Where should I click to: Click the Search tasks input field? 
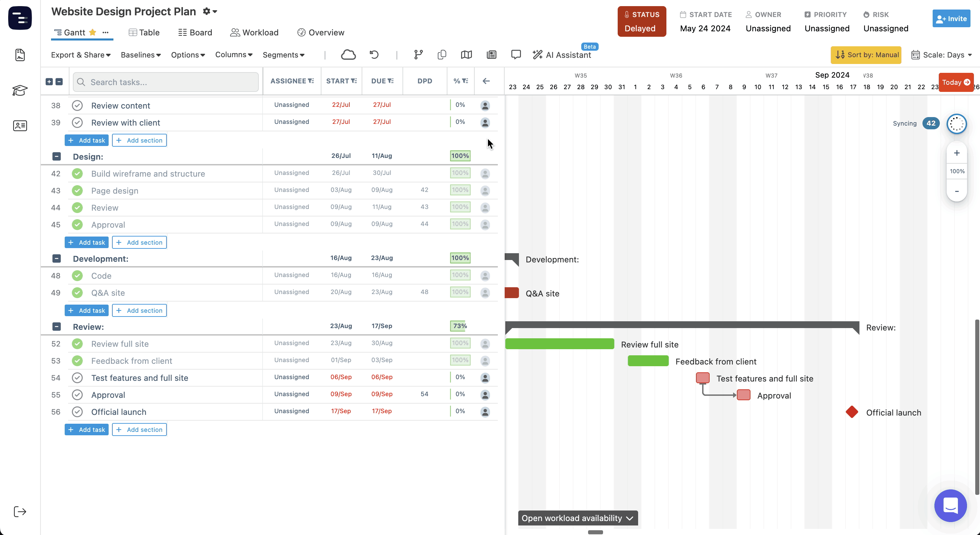pyautogui.click(x=166, y=82)
